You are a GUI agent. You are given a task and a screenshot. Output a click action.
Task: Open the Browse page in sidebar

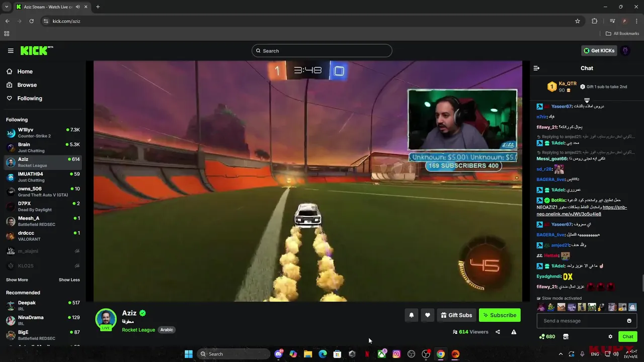(26, 85)
